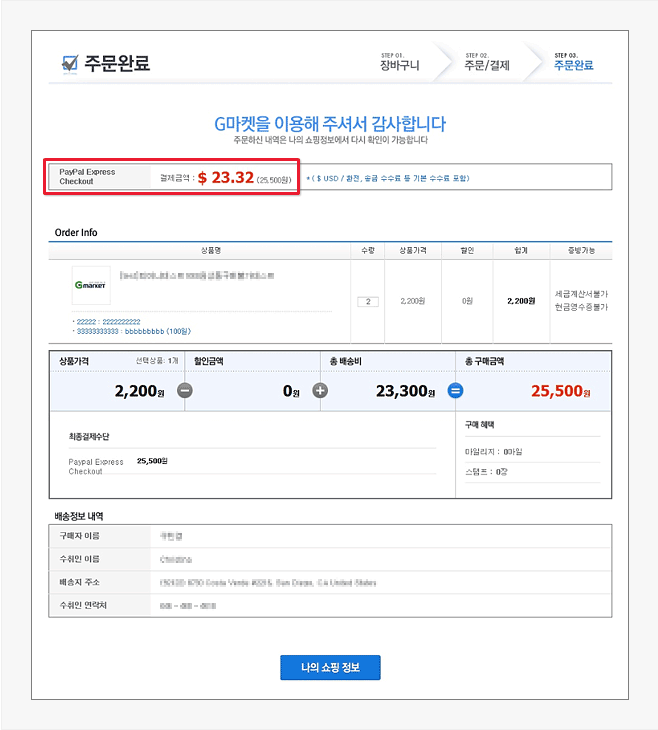Click the 0원 discount cell in order row

[467, 301]
